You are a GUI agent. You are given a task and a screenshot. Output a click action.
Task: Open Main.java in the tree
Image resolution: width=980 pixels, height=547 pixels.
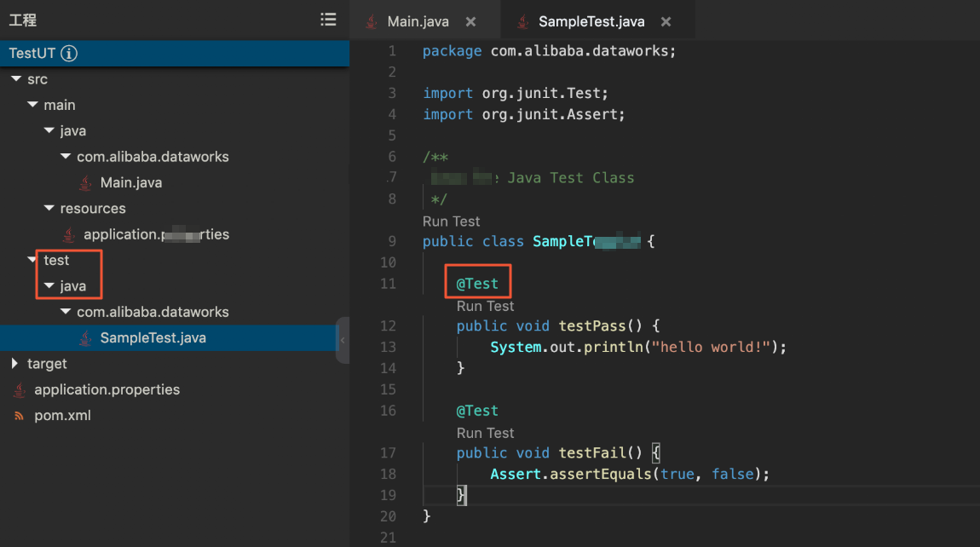pyautogui.click(x=131, y=182)
